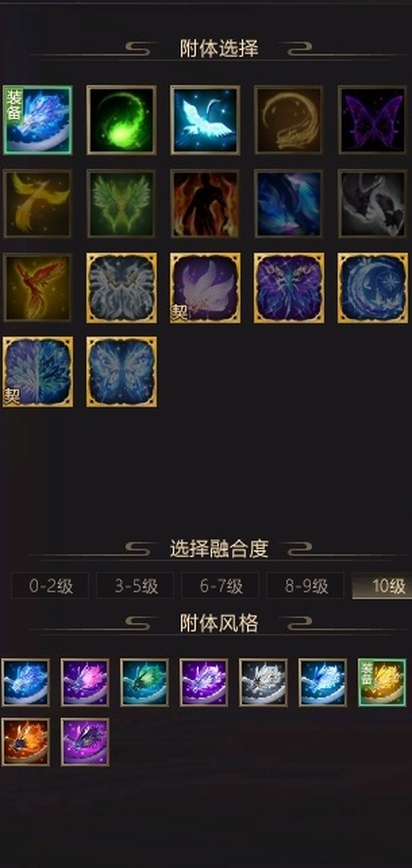The height and width of the screenshot is (868, 412).
Task: Choose the orange flame dragon style
Action: (x=25, y=742)
